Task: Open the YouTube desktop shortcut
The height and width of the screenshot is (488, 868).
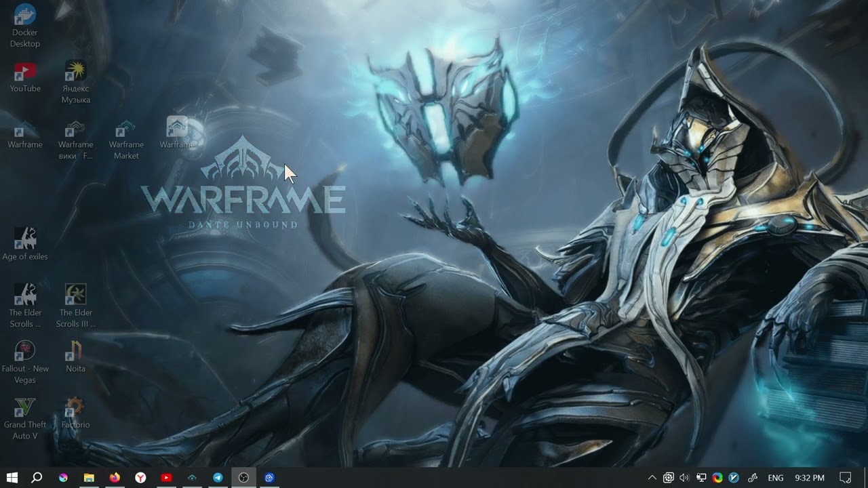Action: click(x=25, y=77)
